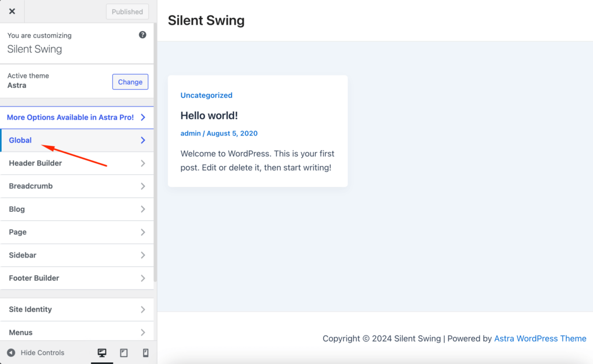Click the August 5, 2020 post date

[x=232, y=134]
